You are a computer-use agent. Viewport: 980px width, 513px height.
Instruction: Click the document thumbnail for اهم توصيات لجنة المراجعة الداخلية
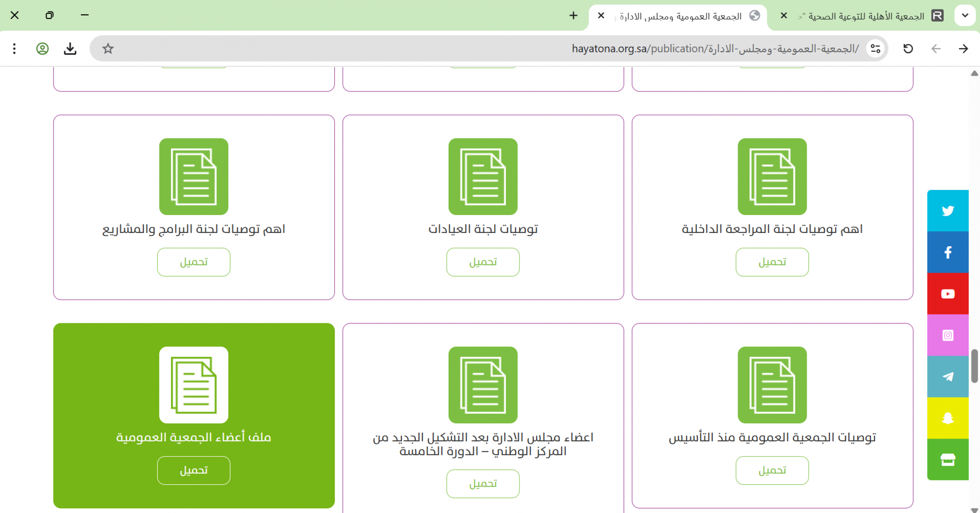click(x=772, y=177)
